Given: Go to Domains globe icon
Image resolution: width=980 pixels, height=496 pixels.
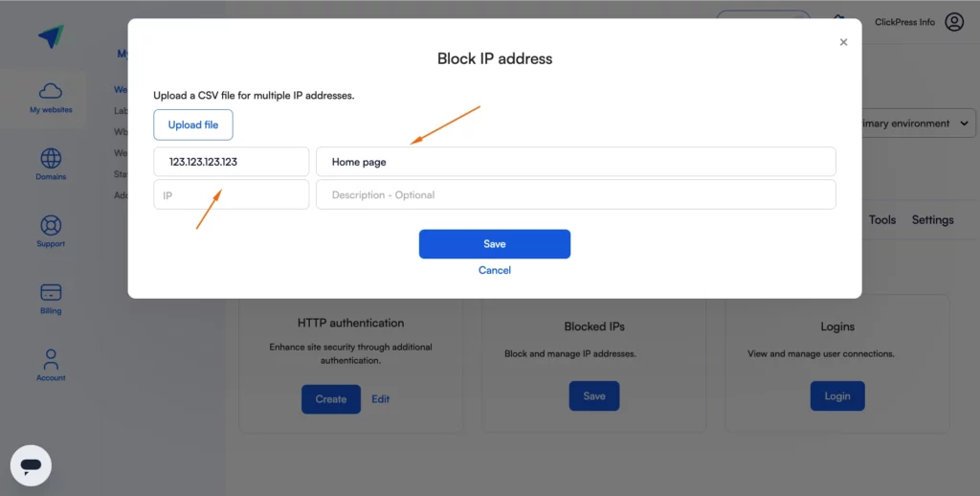Looking at the screenshot, I should point(51,158).
